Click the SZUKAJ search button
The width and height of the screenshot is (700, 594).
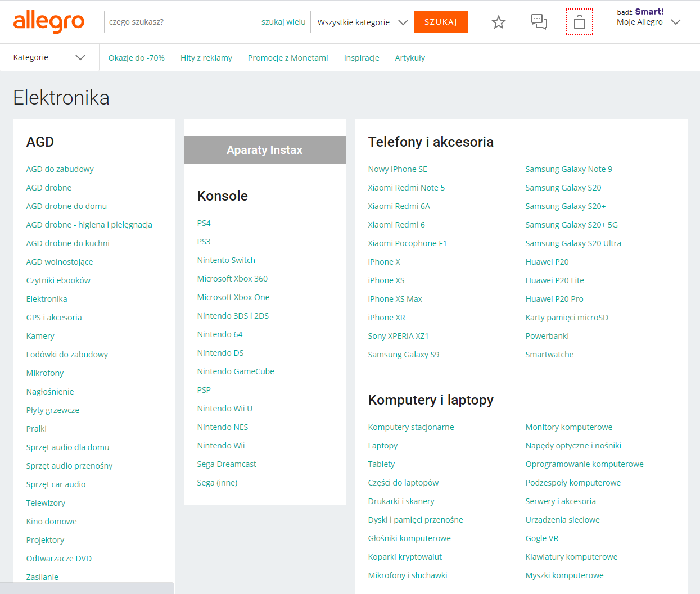coord(441,22)
